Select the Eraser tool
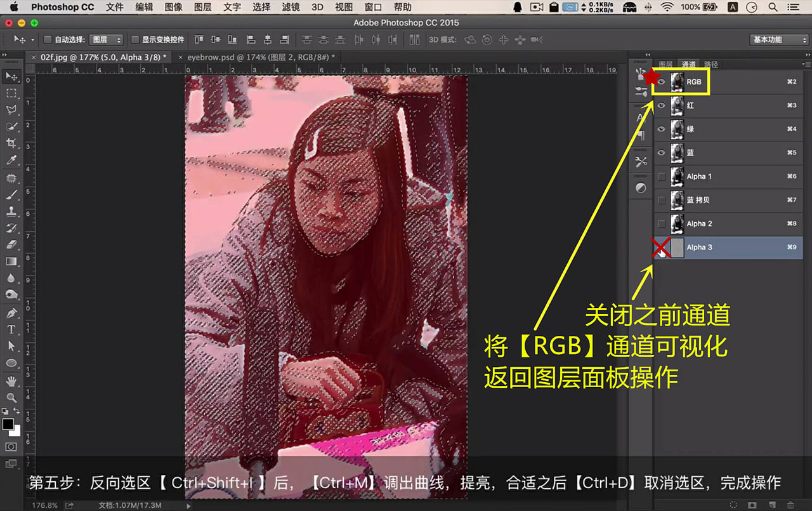Screen dimensions: 812x511 pyautogui.click(x=11, y=244)
